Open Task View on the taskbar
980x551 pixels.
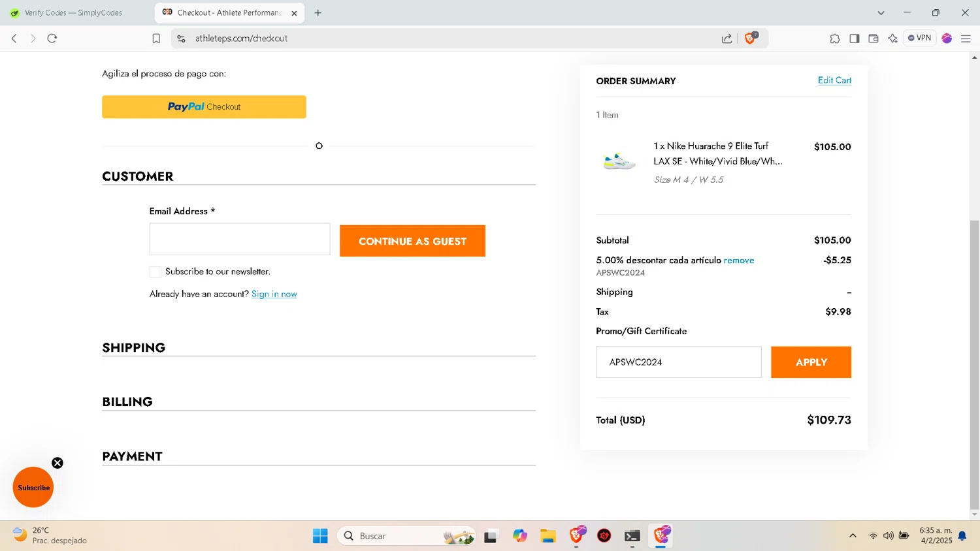pyautogui.click(x=491, y=536)
